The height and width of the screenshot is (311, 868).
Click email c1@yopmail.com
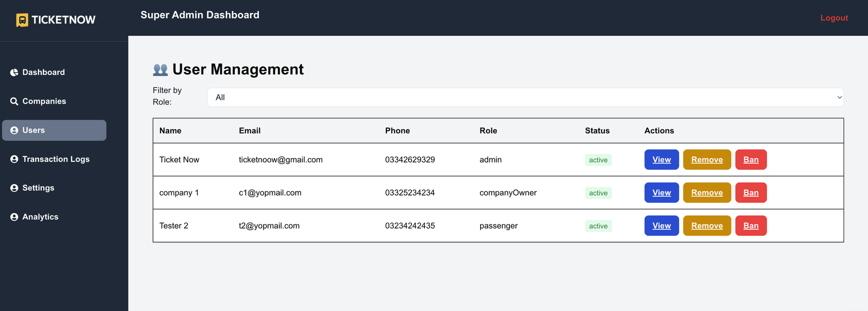tap(270, 193)
